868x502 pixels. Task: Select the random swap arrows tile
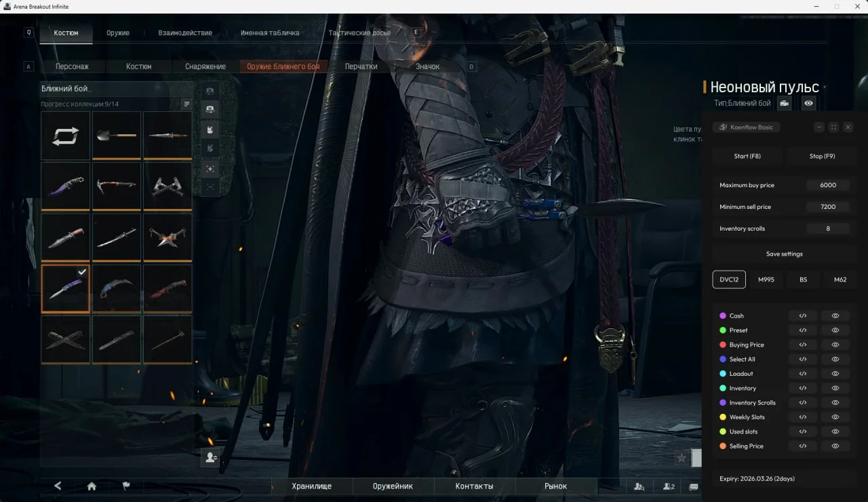point(66,136)
